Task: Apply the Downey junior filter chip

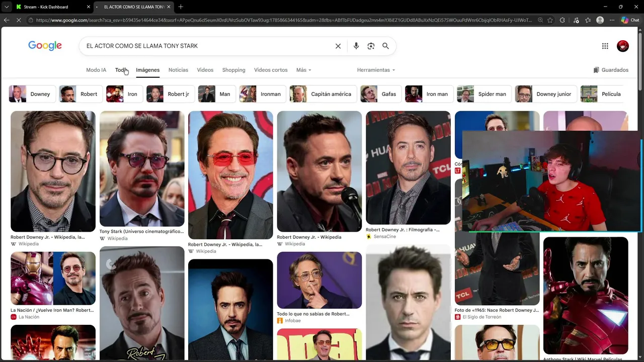Action: (x=546, y=94)
